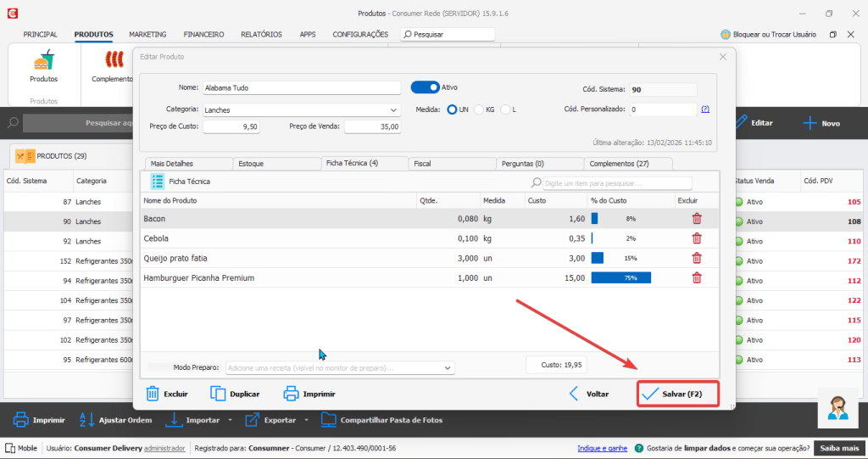The width and height of the screenshot is (868, 459).
Task: Follow the Indique e ganhe link
Action: click(602, 448)
